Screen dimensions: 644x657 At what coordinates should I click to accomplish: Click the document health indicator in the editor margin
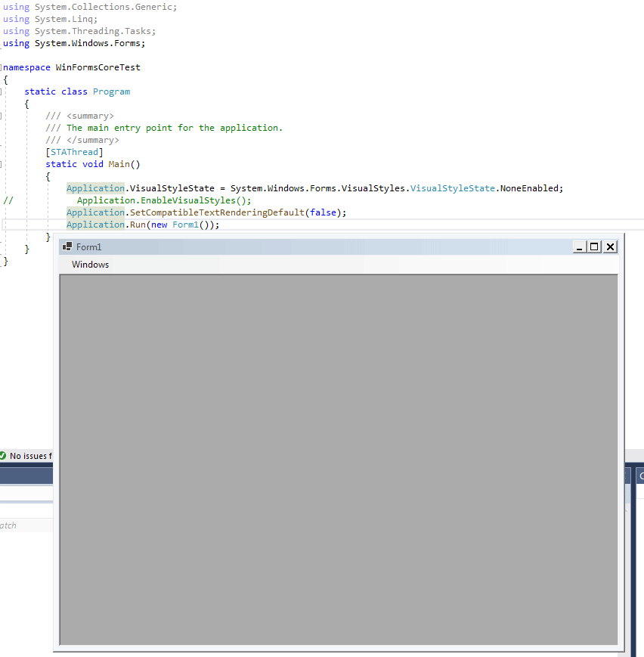click(x=4, y=456)
